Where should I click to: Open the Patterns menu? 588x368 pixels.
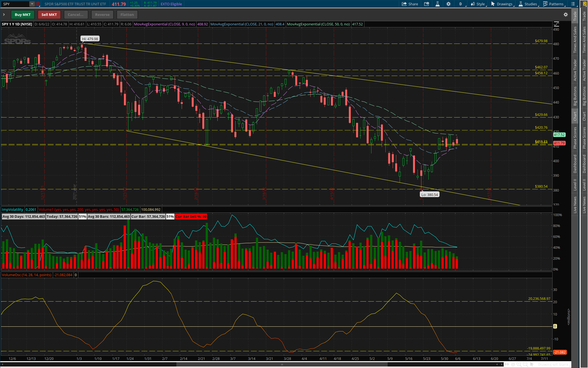pos(555,4)
